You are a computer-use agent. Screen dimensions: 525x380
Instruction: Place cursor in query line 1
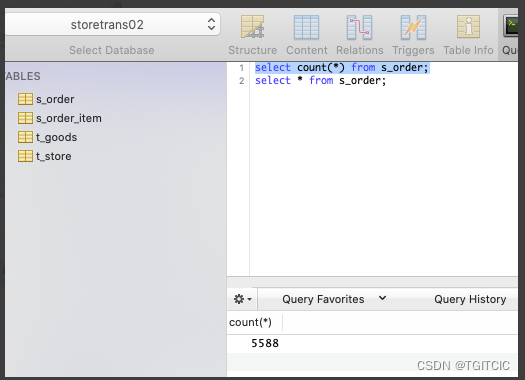[342, 68]
